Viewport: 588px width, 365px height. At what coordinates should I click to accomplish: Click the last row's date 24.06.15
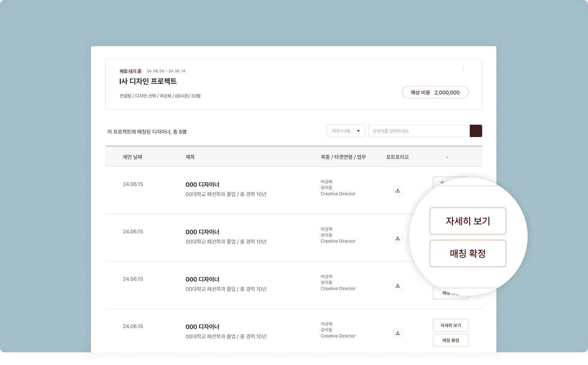(x=133, y=326)
